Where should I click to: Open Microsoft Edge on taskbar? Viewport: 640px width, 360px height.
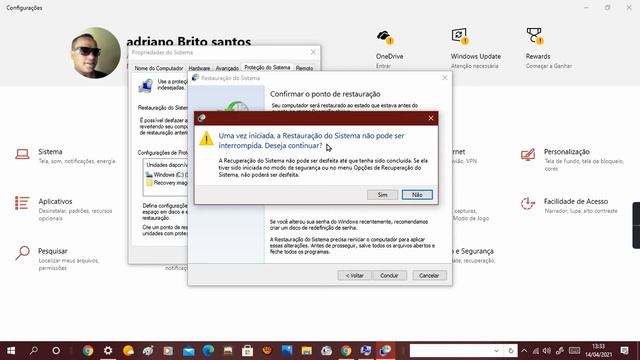pos(208,351)
